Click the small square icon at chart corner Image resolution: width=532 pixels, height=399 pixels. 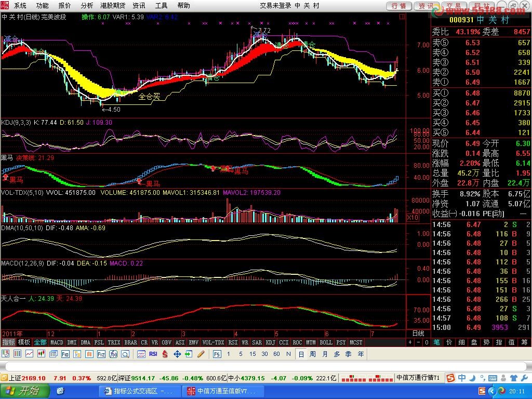[x=403, y=17]
